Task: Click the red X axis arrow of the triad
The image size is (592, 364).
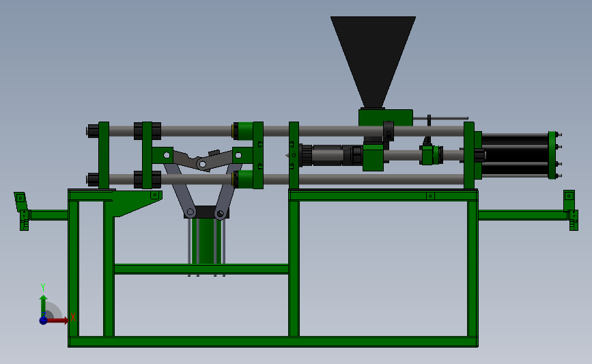Action: [57, 320]
